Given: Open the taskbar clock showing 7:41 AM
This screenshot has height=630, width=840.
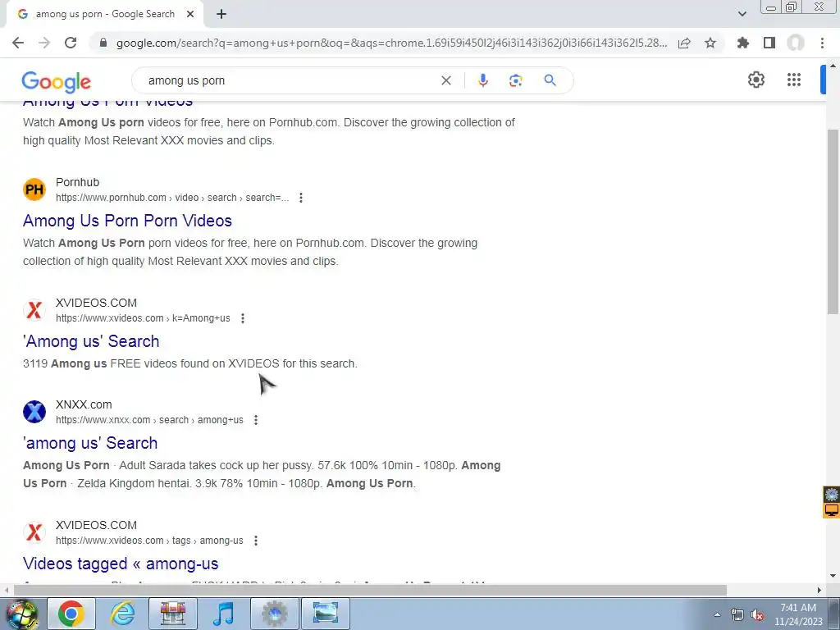Looking at the screenshot, I should (x=798, y=614).
